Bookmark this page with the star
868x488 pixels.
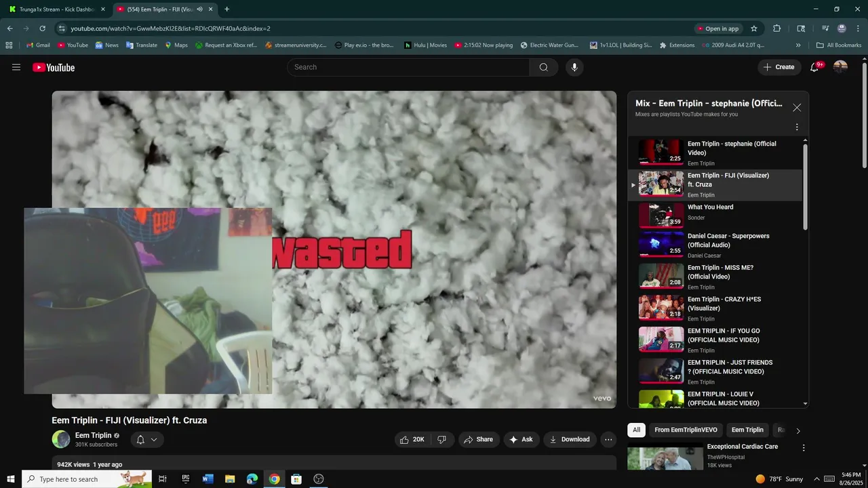coord(753,28)
